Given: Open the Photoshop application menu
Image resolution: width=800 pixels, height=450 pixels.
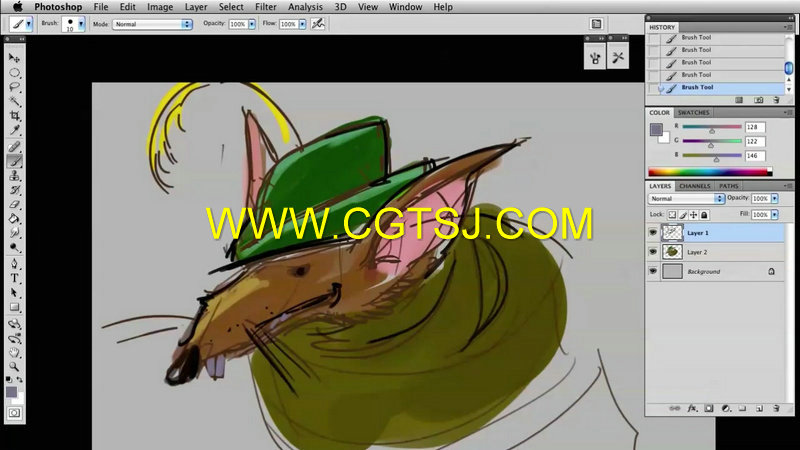Looking at the screenshot, I should tap(58, 7).
